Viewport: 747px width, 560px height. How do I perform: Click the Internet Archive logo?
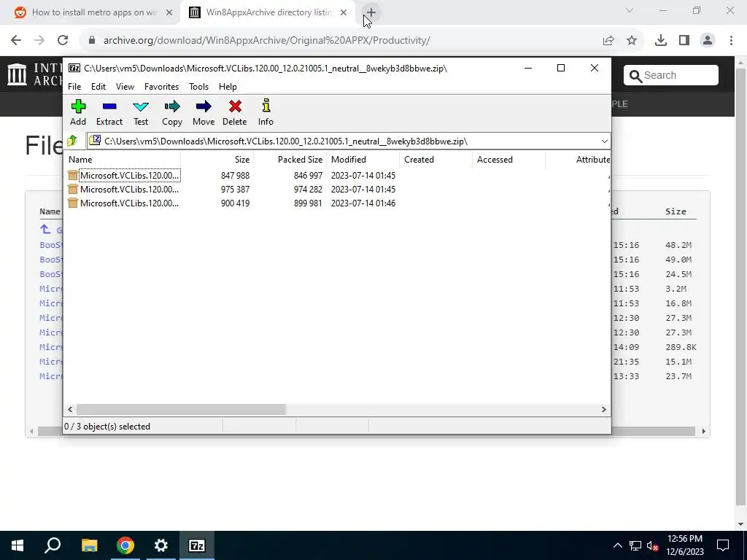(x=18, y=74)
